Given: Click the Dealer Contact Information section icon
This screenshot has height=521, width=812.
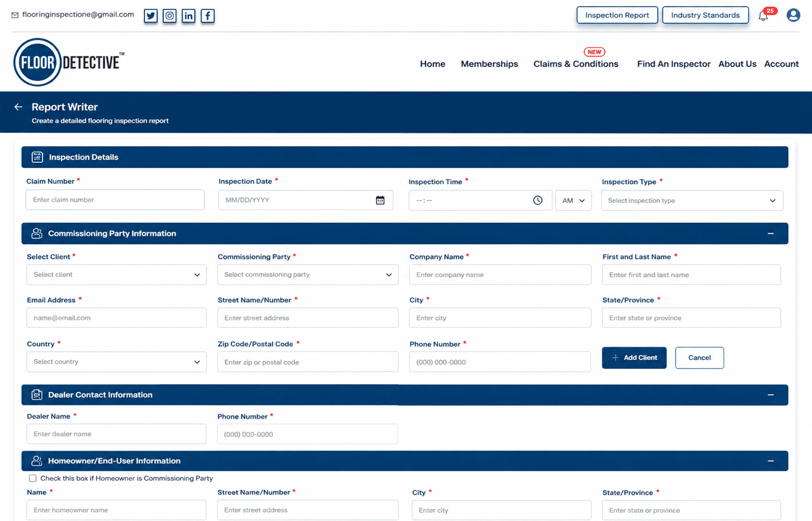Looking at the screenshot, I should 37,395.
